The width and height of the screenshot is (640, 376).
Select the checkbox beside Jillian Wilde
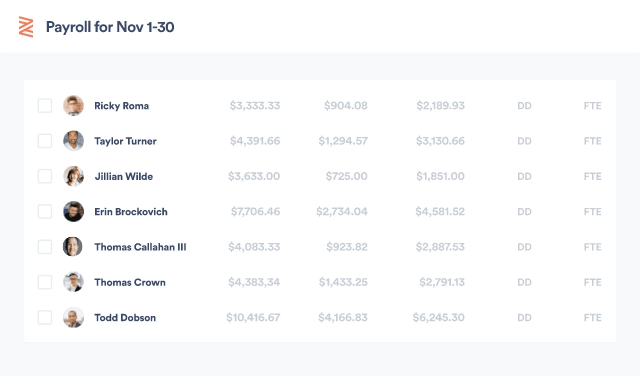(45, 176)
